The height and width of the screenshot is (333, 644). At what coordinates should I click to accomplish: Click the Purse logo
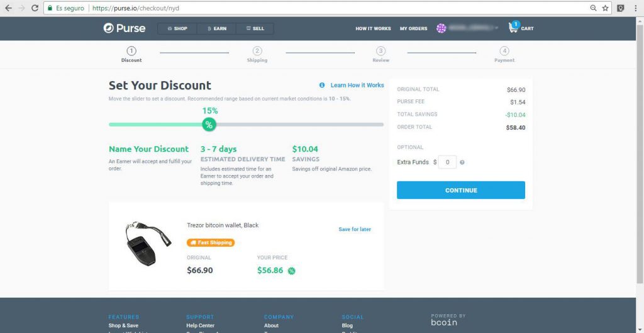(125, 28)
